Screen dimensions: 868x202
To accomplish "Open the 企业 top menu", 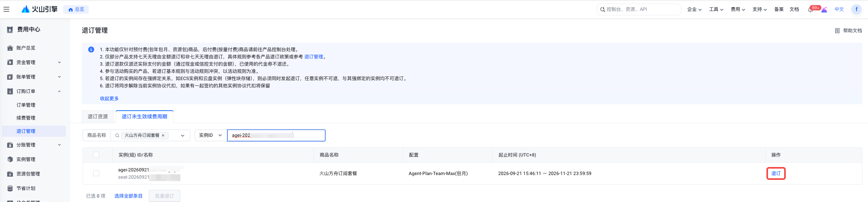I will click(x=694, y=9).
